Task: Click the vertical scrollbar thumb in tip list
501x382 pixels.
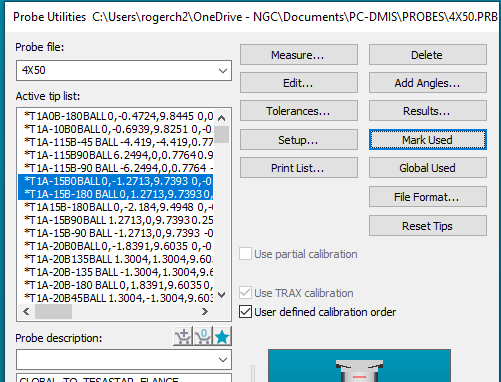Action: [221, 134]
